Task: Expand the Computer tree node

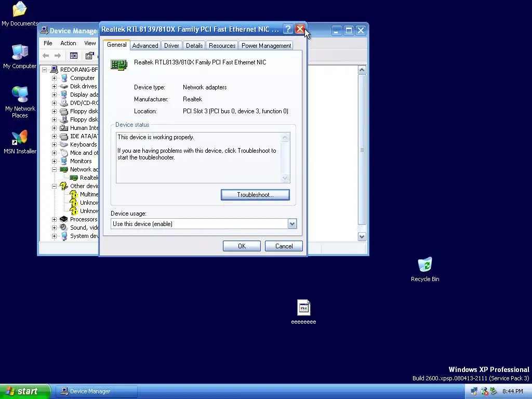Action: coord(54,78)
